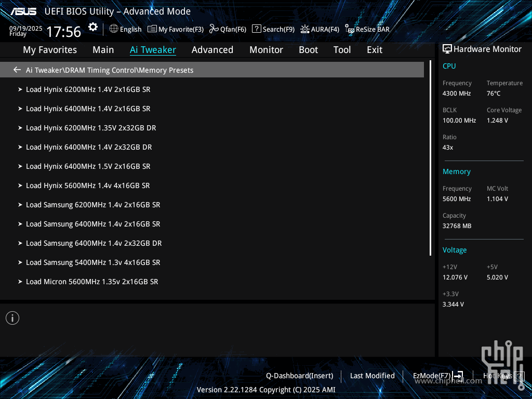Click the +3.3V 3.344 V reading
This screenshot has width=532, height=399.
[x=453, y=304]
